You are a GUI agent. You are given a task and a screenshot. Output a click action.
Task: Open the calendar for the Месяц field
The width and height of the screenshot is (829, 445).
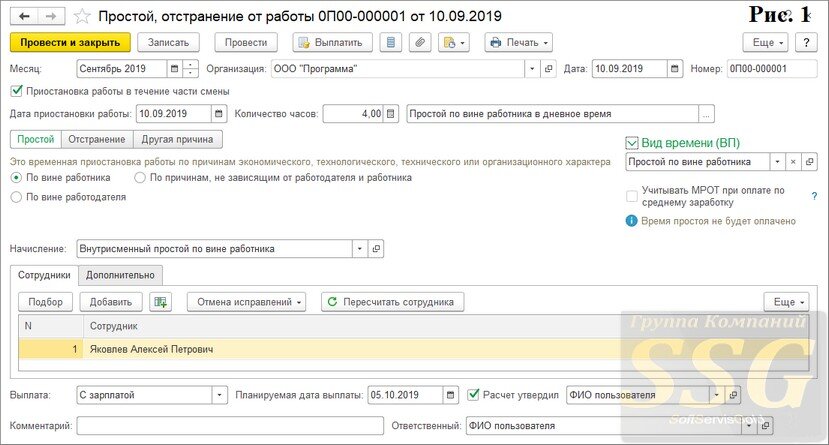pos(174,69)
